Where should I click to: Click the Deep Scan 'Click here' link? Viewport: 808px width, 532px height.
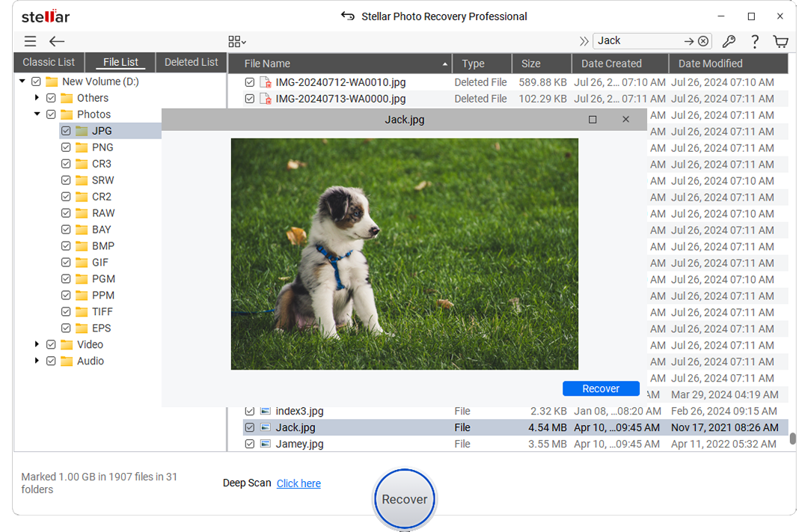click(299, 483)
